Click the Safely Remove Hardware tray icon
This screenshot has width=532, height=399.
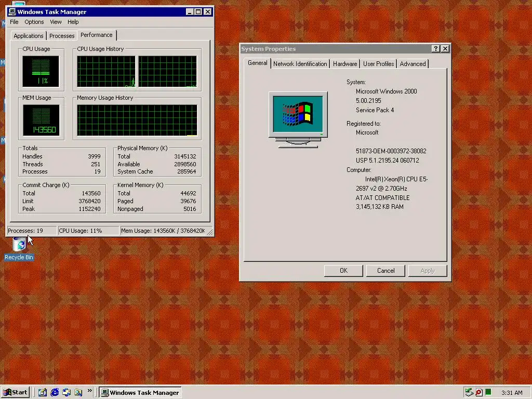click(469, 393)
